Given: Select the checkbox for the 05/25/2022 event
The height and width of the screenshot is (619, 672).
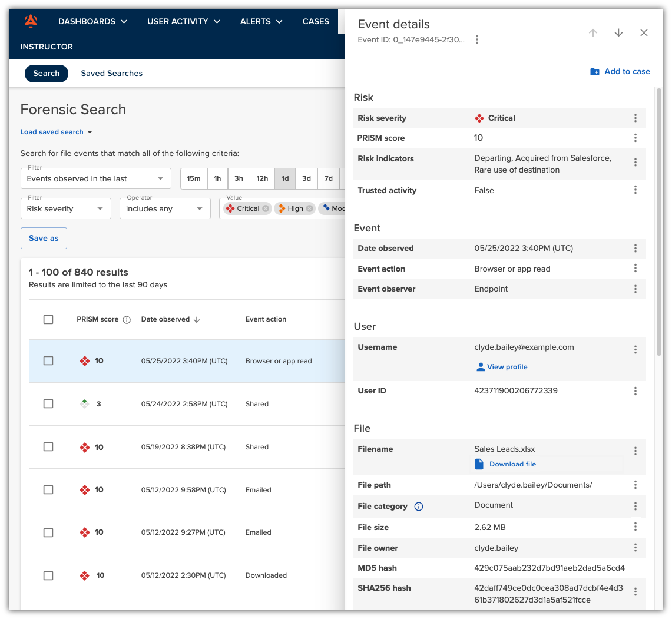Looking at the screenshot, I should (x=48, y=360).
